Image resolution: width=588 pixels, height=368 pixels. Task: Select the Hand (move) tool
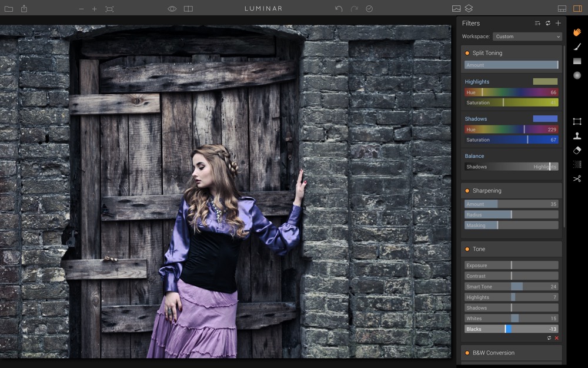(x=577, y=32)
